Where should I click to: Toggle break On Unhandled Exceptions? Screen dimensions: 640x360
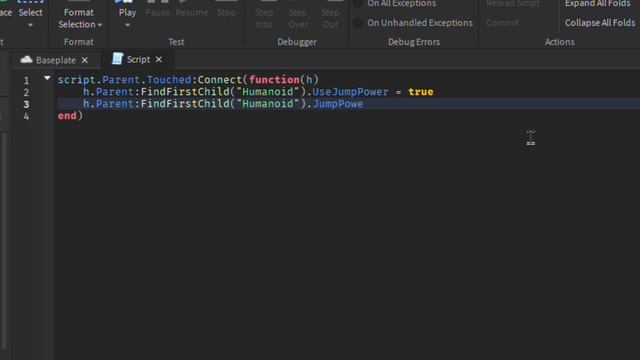pos(413,23)
